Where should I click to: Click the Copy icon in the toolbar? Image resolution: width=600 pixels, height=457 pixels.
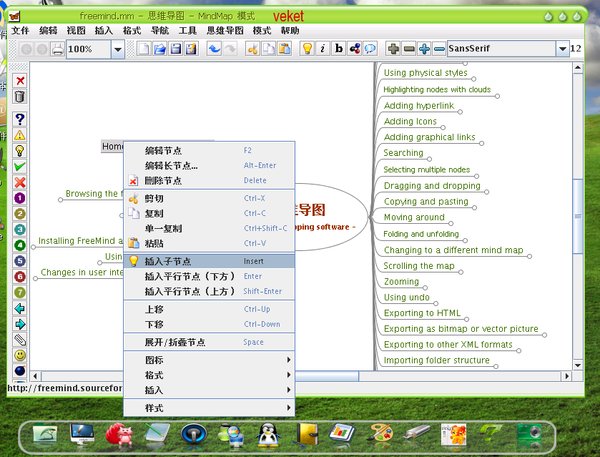tap(269, 49)
